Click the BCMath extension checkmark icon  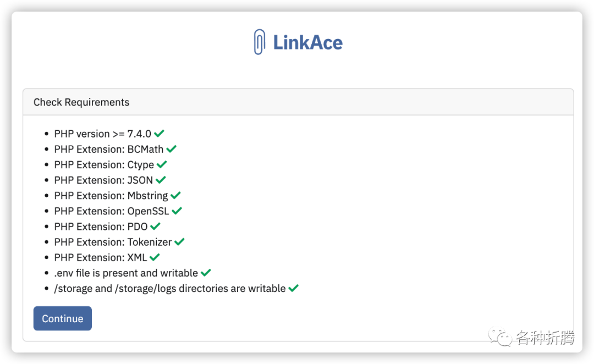(172, 149)
